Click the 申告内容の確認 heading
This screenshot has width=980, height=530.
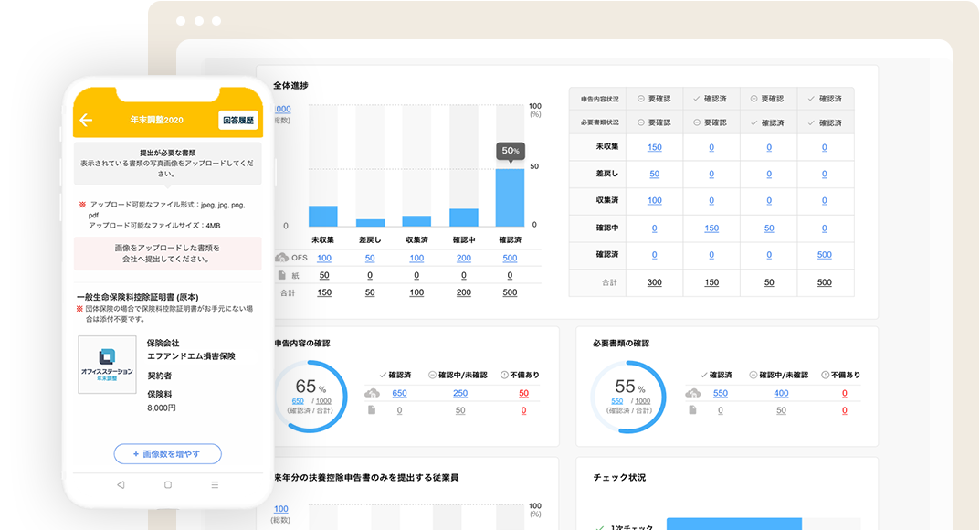click(x=302, y=343)
